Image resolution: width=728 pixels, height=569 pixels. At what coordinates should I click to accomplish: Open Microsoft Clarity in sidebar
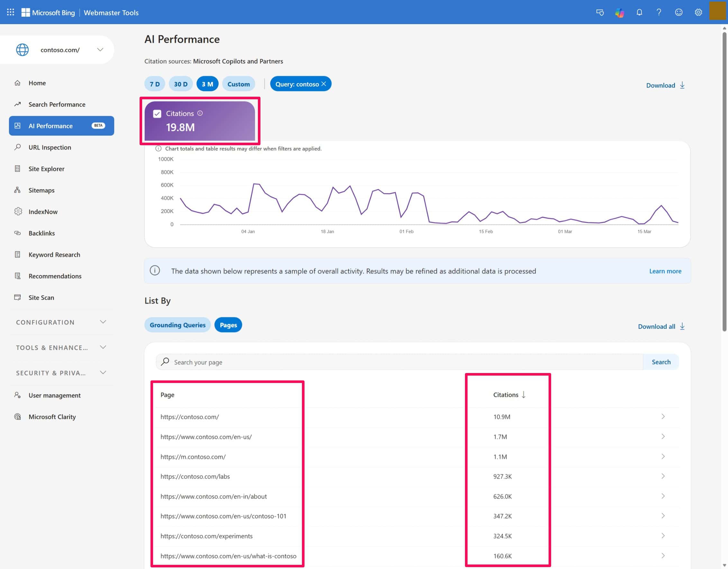coord(61,417)
